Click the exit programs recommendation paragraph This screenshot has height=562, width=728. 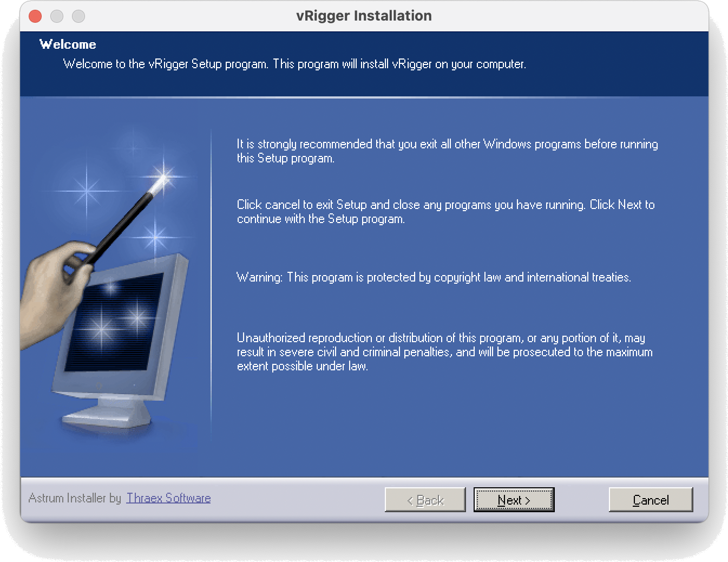pyautogui.click(x=447, y=151)
